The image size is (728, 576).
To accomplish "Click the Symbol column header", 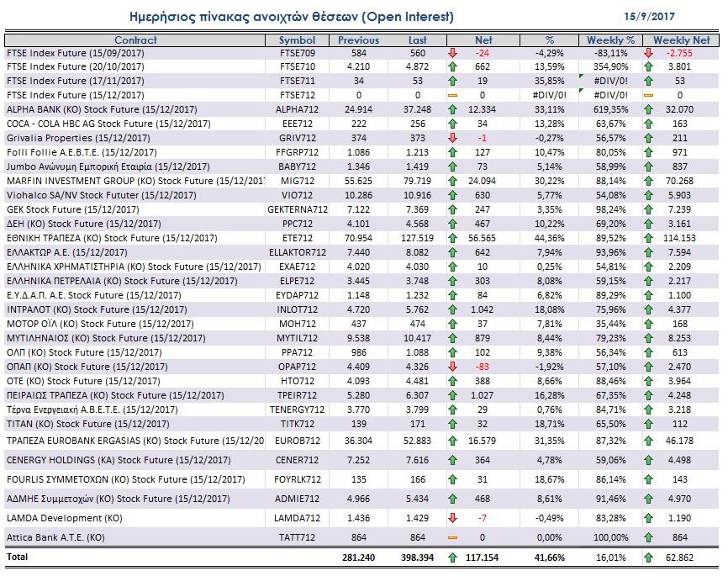I will (297, 40).
